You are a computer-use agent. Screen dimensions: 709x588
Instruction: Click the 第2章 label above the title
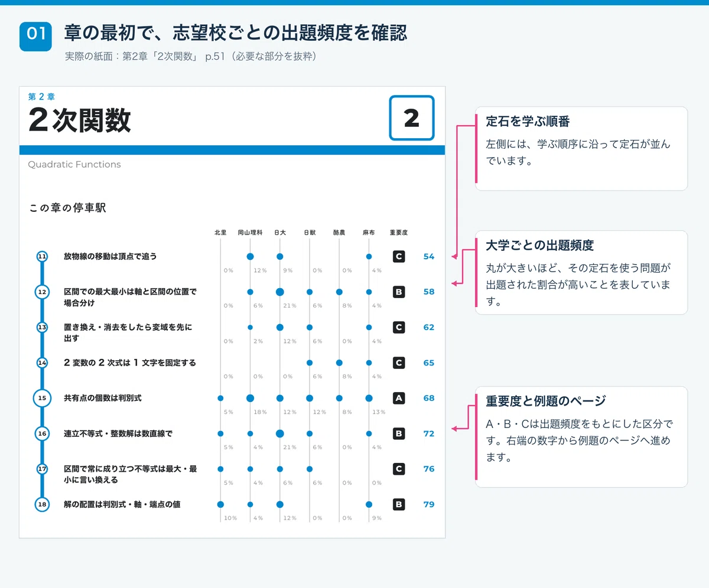tap(41, 97)
